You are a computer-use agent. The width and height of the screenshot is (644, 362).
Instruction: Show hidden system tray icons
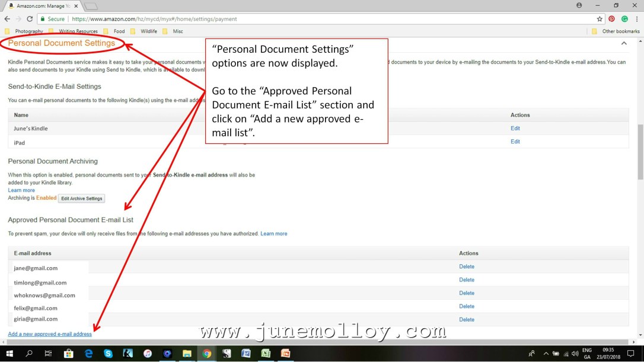pyautogui.click(x=546, y=354)
